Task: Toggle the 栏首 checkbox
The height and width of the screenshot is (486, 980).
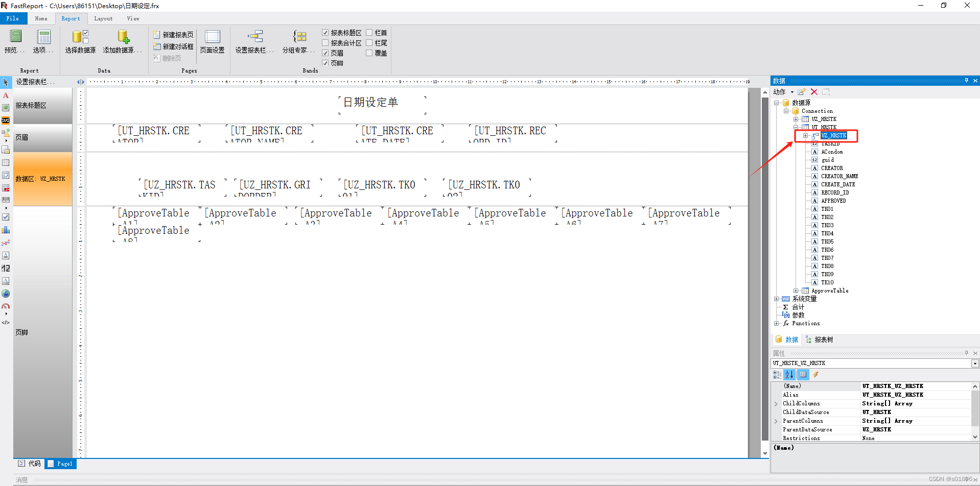Action: pyautogui.click(x=369, y=33)
